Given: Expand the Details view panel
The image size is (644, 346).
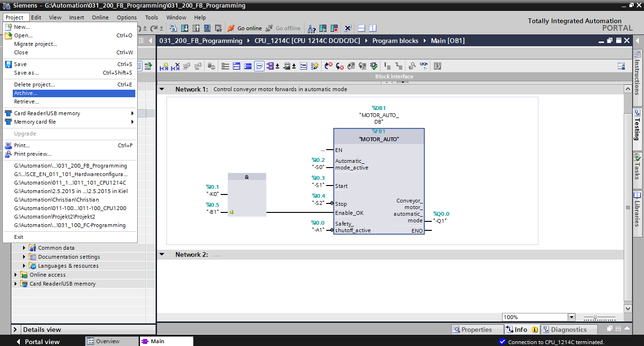Looking at the screenshot, I should point(16,329).
